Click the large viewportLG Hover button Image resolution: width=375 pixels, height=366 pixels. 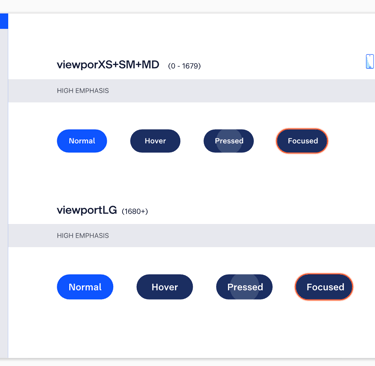[x=165, y=287]
